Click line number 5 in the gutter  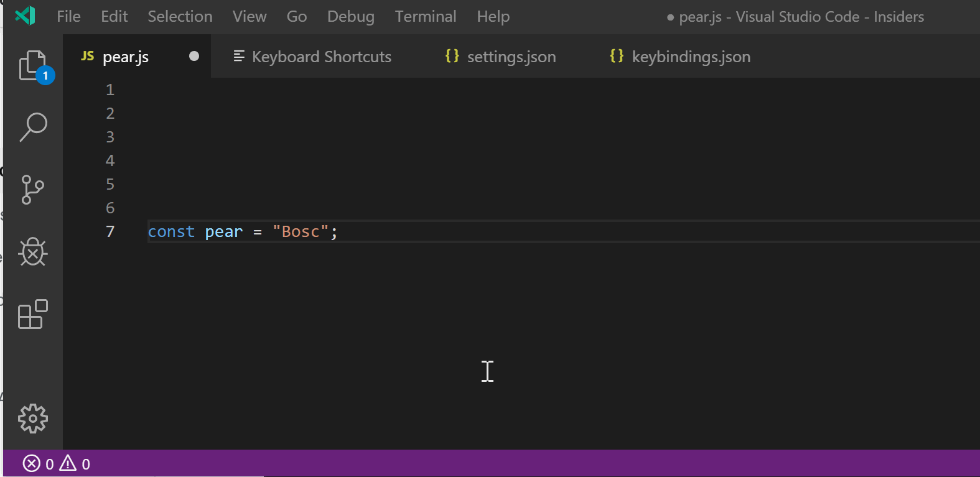[110, 184]
